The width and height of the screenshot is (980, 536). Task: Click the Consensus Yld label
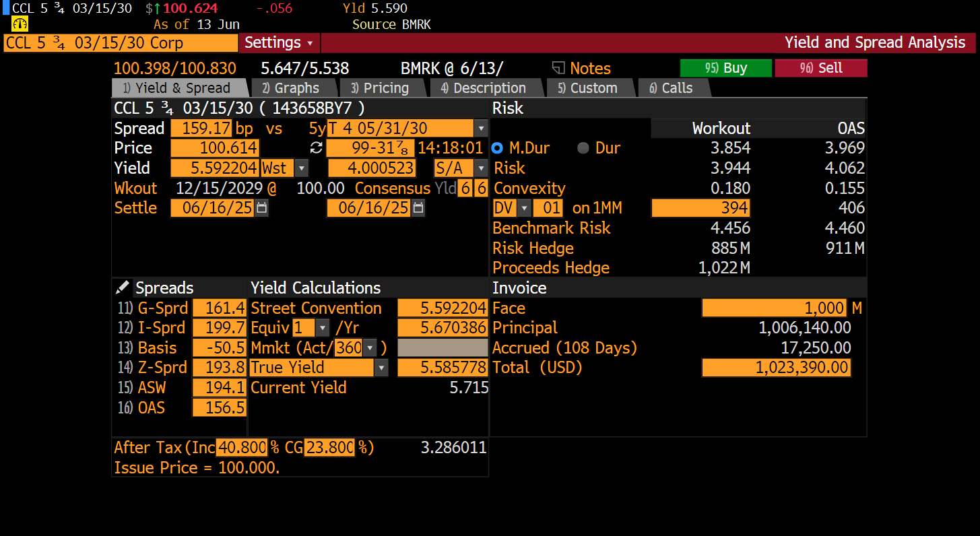tap(405, 189)
